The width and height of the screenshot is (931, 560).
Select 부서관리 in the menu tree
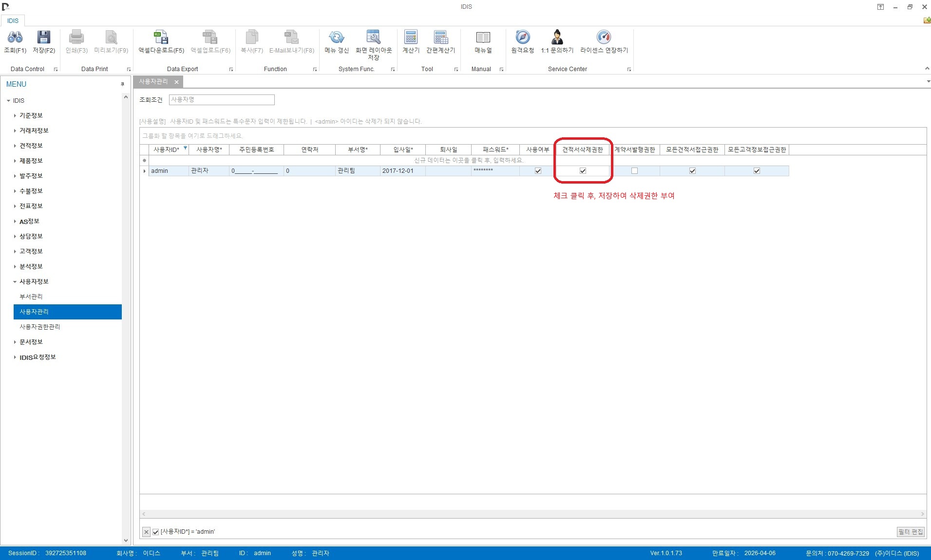31,297
